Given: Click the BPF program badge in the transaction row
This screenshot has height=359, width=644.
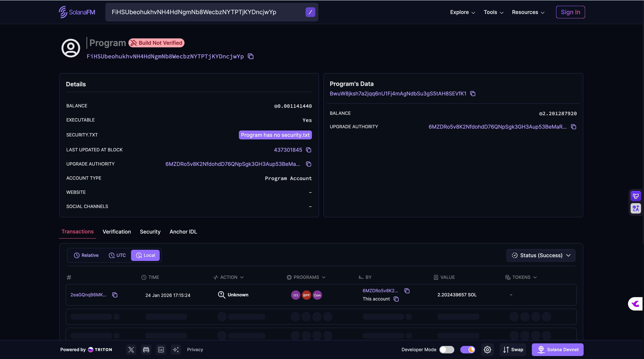Looking at the screenshot, I should [306, 295].
